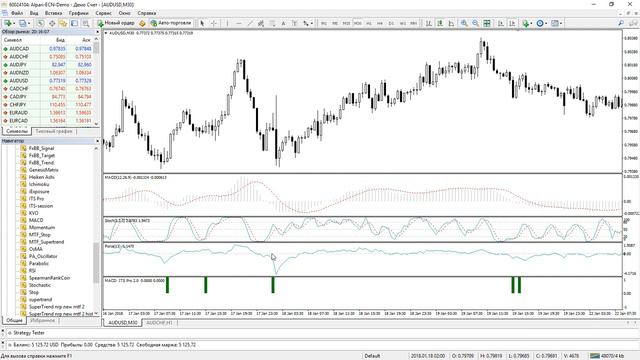Open the arrows objects dropdown

pyautogui.click(x=307, y=23)
